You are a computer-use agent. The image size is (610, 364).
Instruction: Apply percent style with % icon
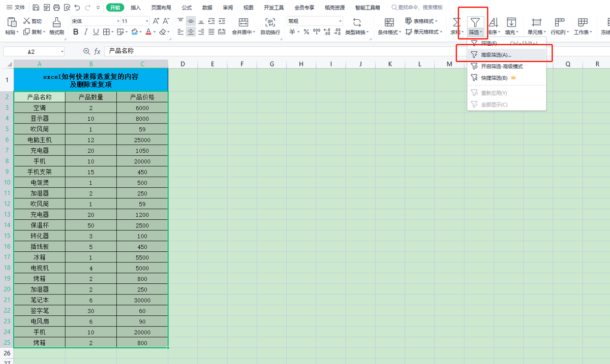[x=306, y=31]
